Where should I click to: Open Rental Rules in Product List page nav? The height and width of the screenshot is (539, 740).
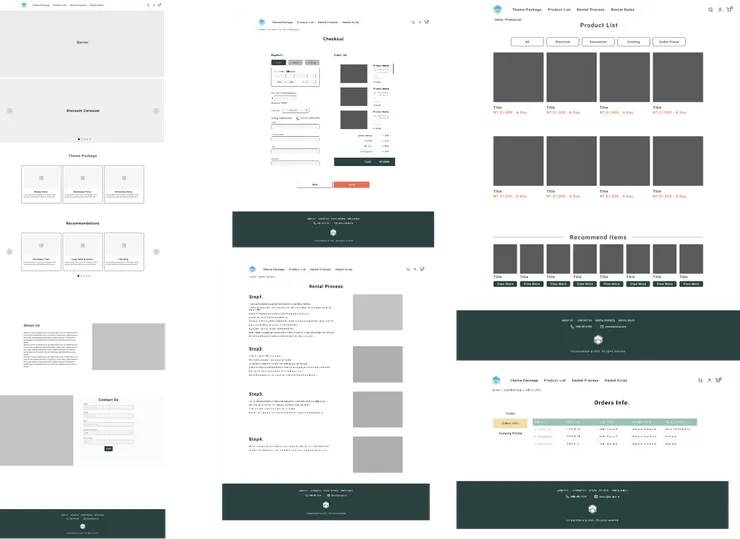[622, 9]
